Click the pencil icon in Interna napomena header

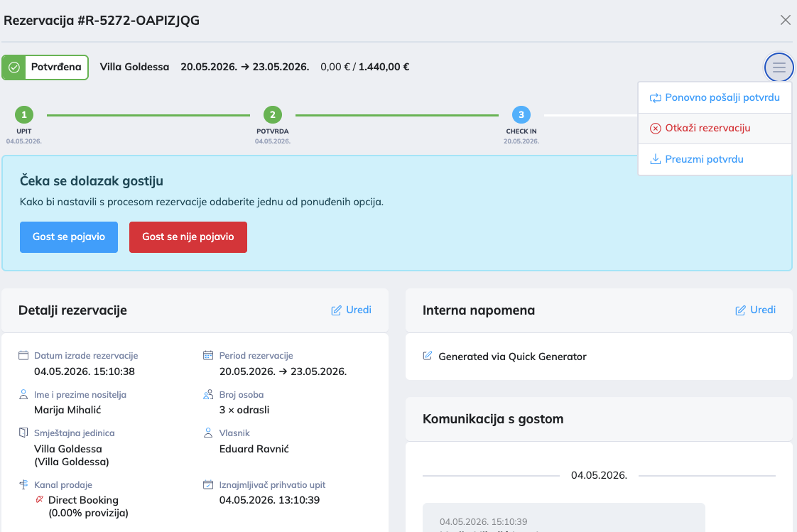[x=740, y=310]
